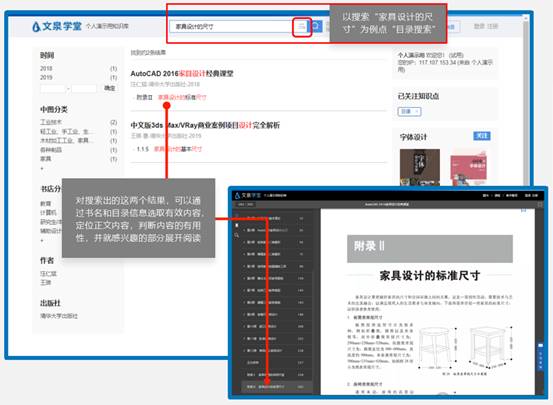Open the pink book cover thumbnail
This screenshot has width=553, height=405.
coord(468,169)
